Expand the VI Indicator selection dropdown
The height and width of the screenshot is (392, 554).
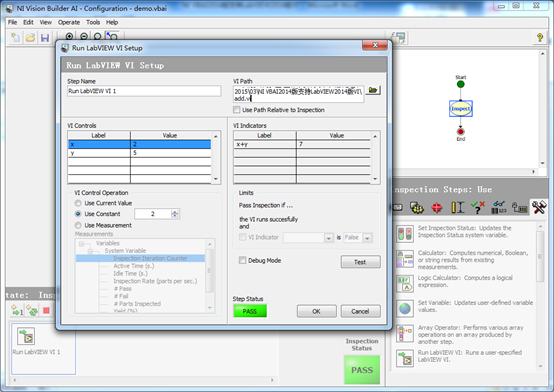coord(308,238)
